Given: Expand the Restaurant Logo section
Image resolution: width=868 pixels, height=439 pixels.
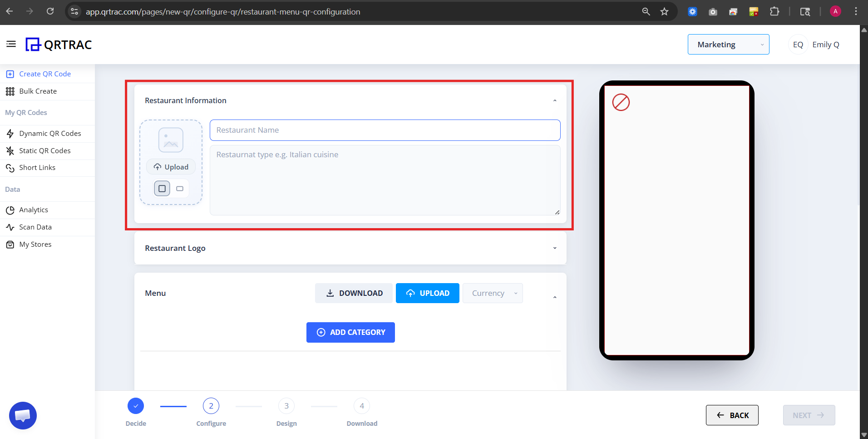Looking at the screenshot, I should (554, 248).
